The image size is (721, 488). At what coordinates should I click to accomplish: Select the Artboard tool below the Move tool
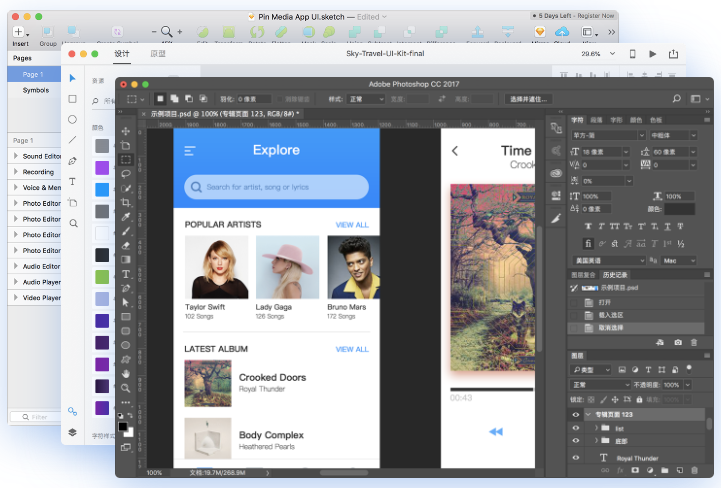[126, 146]
